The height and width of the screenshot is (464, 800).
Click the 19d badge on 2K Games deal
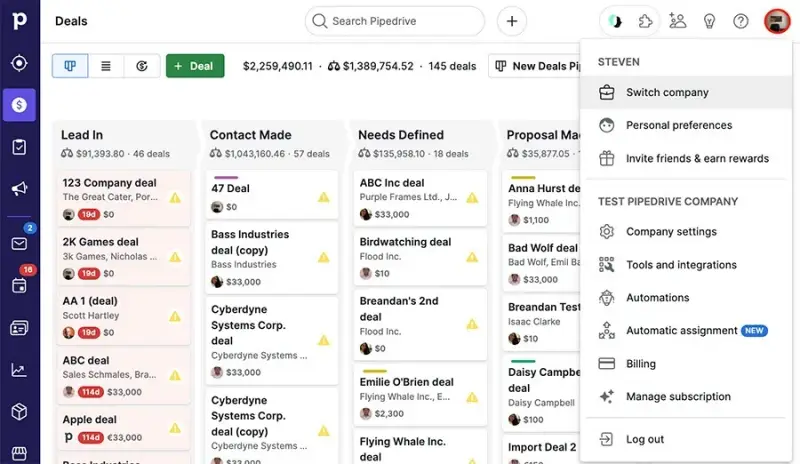coord(88,274)
